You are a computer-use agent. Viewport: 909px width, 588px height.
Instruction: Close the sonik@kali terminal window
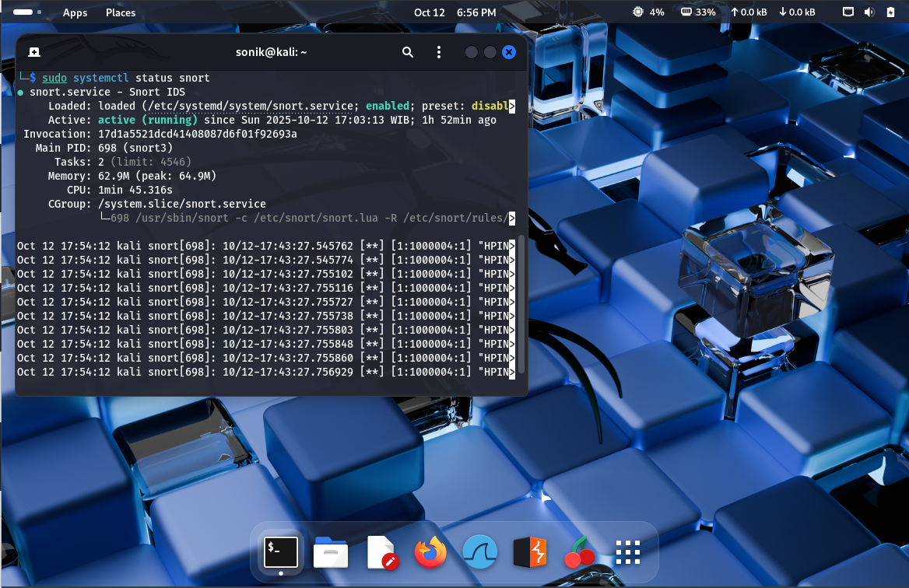509,52
